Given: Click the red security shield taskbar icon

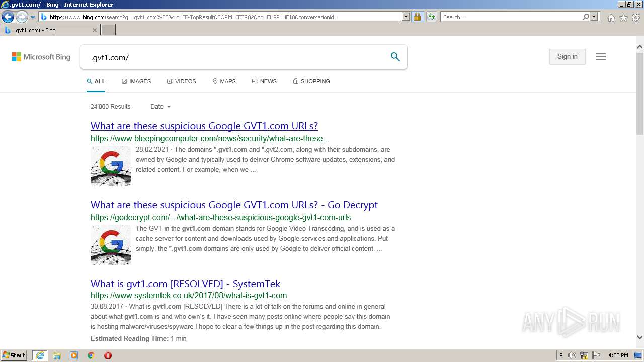Looking at the screenshot, I should (x=108, y=355).
